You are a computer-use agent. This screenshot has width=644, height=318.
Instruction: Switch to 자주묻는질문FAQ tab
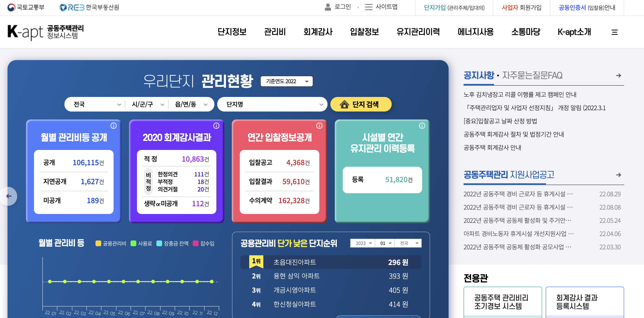[x=532, y=75]
